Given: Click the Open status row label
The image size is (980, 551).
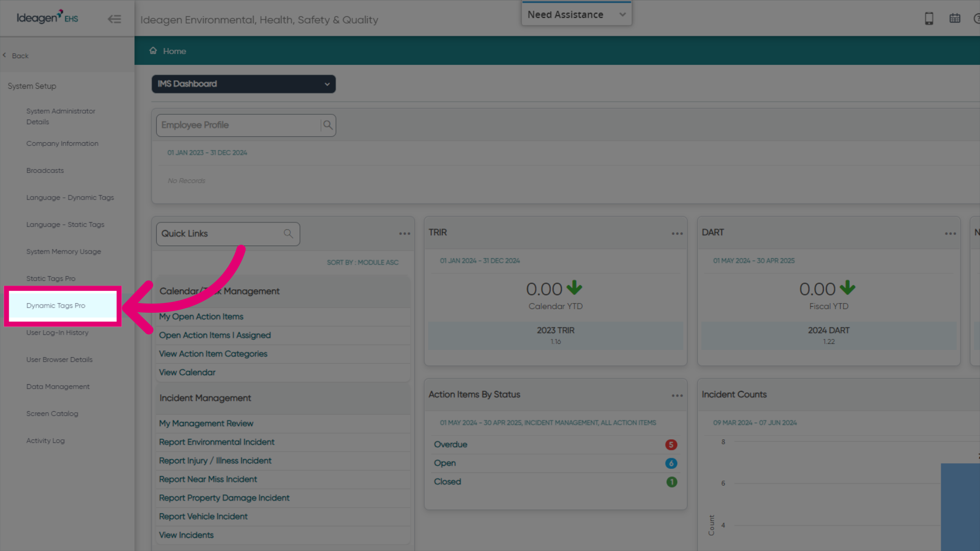Looking at the screenshot, I should (x=445, y=464).
